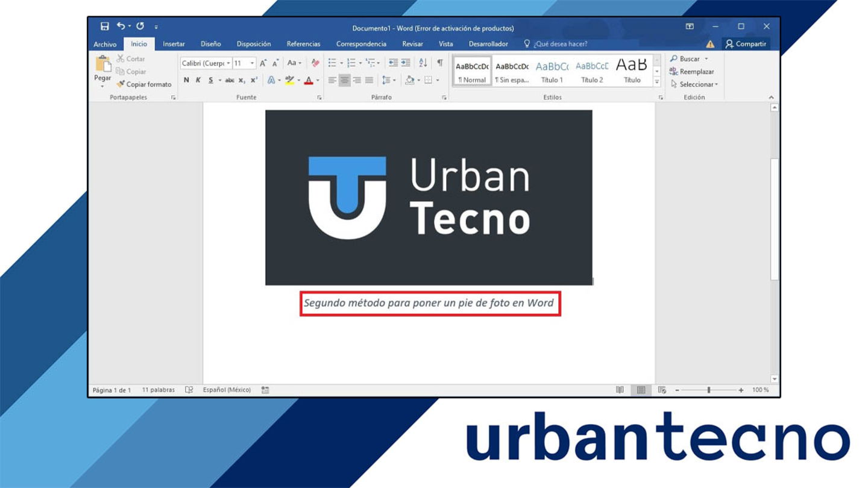Expand the numbered list dropdown arrow

tap(360, 63)
